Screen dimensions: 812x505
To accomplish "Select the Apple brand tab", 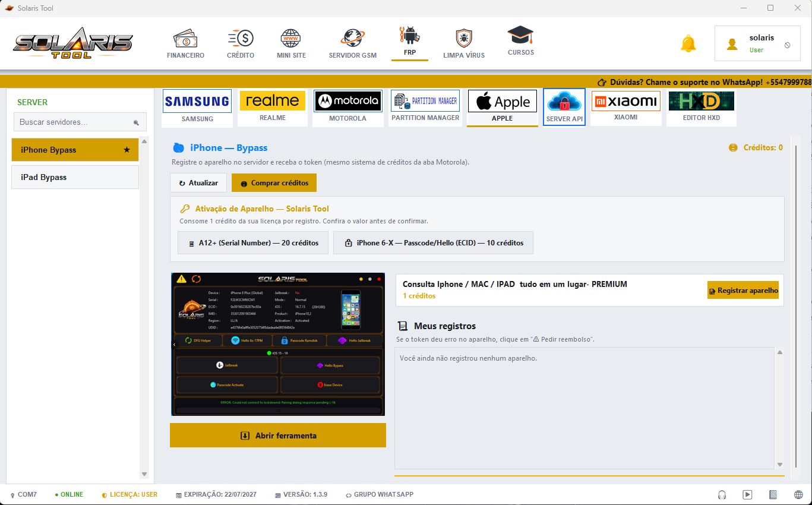I will click(502, 108).
